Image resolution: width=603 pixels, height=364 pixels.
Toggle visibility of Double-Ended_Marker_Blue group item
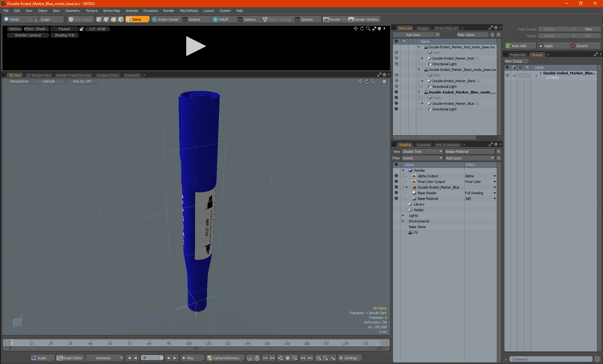(396, 104)
